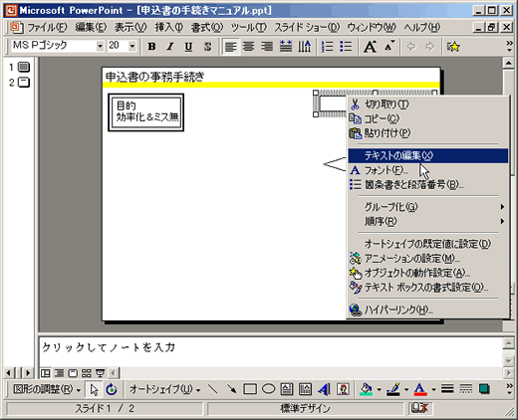Open fill color dropdown arrow
This screenshot has height=420, width=518.
click(379, 389)
